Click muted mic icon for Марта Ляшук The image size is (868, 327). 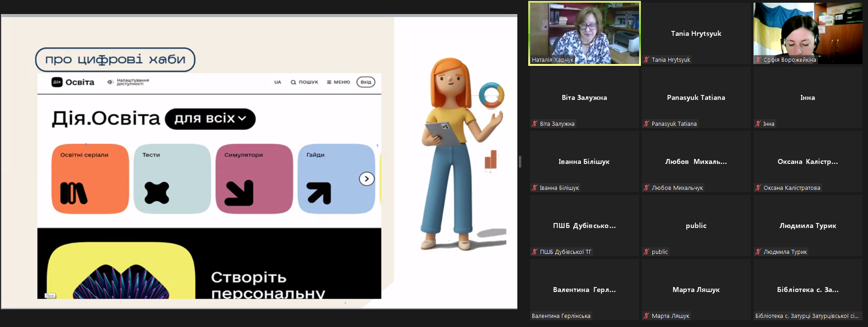(x=646, y=316)
